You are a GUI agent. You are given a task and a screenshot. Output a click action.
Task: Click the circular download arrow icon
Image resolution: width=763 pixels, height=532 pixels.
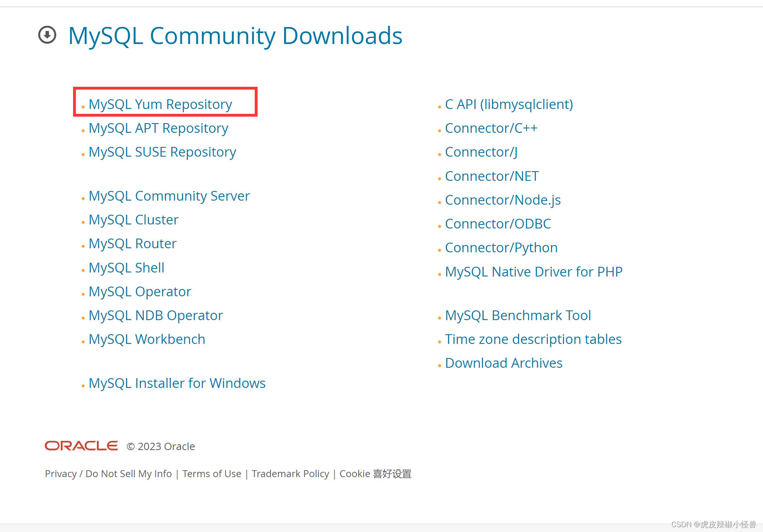47,35
